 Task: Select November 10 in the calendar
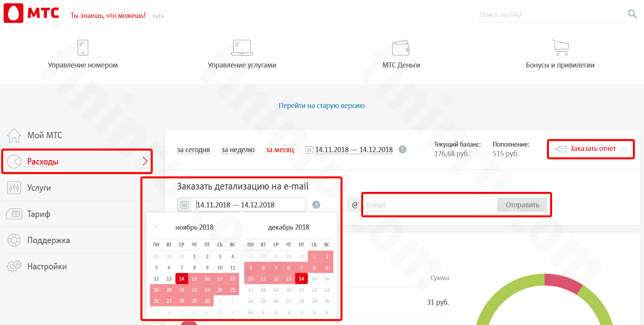coord(220,267)
